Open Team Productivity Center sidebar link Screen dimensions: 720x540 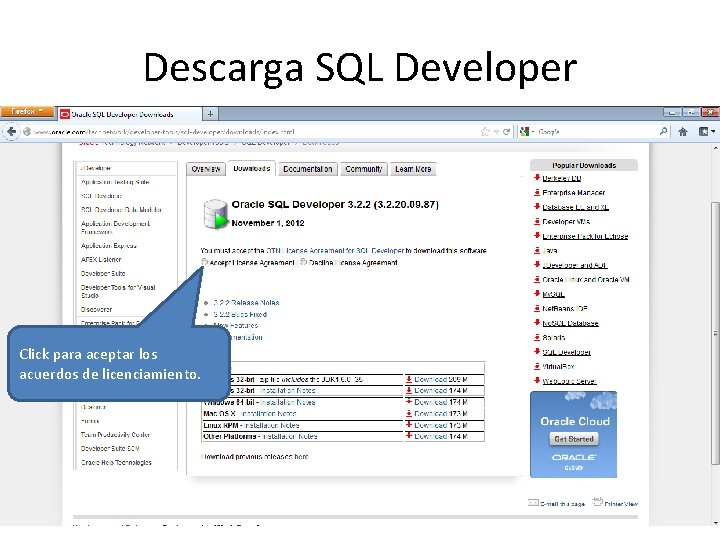(x=115, y=434)
